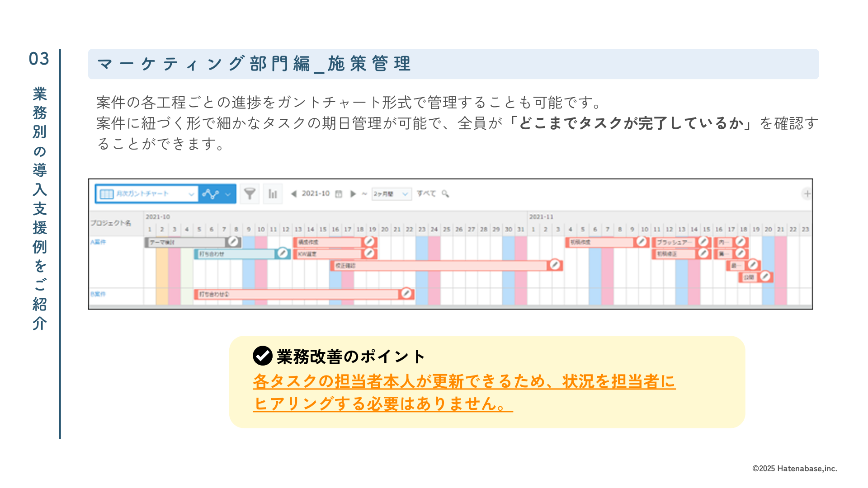Click the 初稿作成 task bar
The width and height of the screenshot is (868, 488).
click(x=599, y=242)
